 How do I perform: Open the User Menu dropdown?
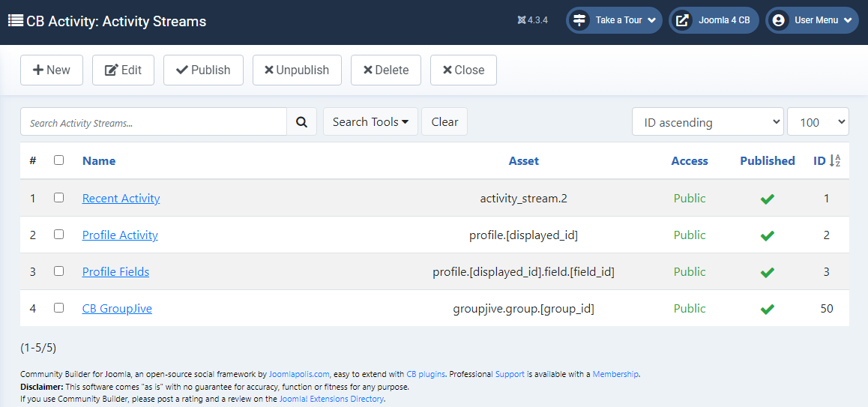812,20
